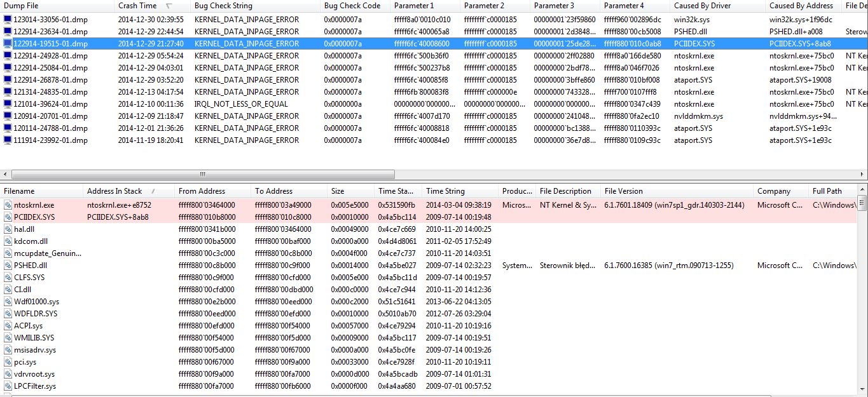Viewport: 868px width, 397px height.
Task: Click win32k.sys in Caused By Driver
Action: (692, 20)
